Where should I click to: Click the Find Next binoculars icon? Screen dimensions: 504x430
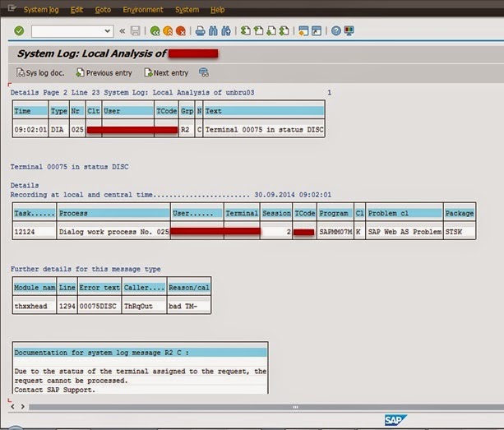point(226,31)
